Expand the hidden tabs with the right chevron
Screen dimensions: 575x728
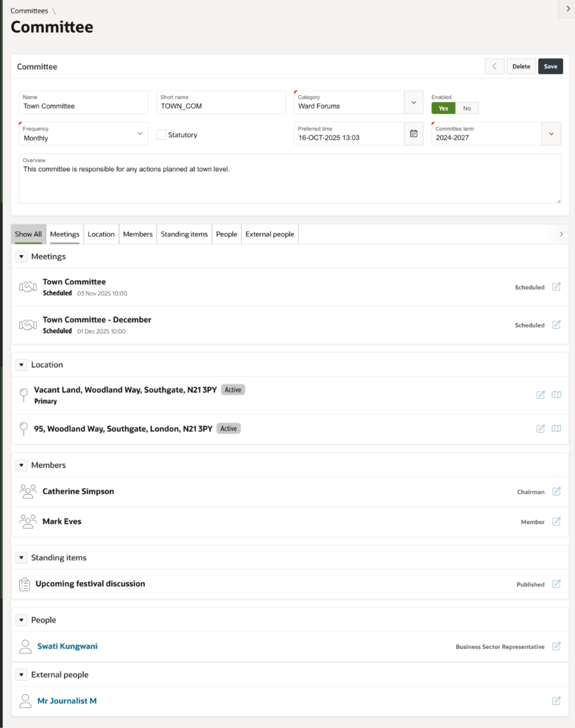[x=560, y=234]
